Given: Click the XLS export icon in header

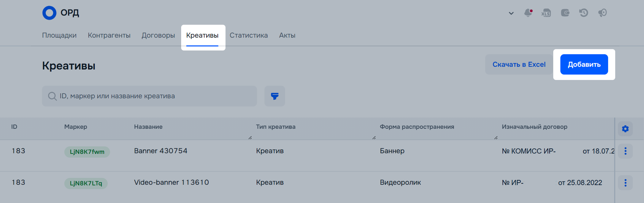Looking at the screenshot, I should 546,13.
